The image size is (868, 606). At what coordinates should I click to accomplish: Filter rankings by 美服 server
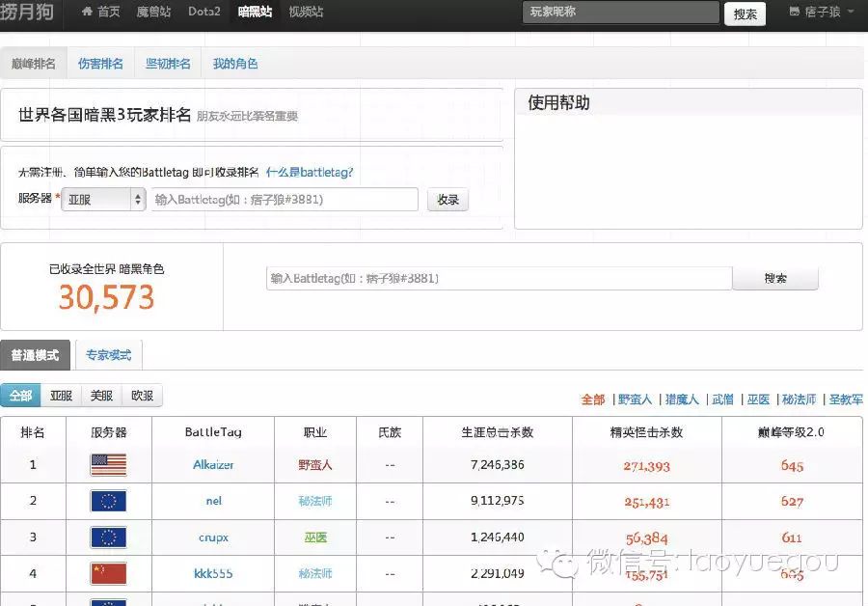[101, 396]
